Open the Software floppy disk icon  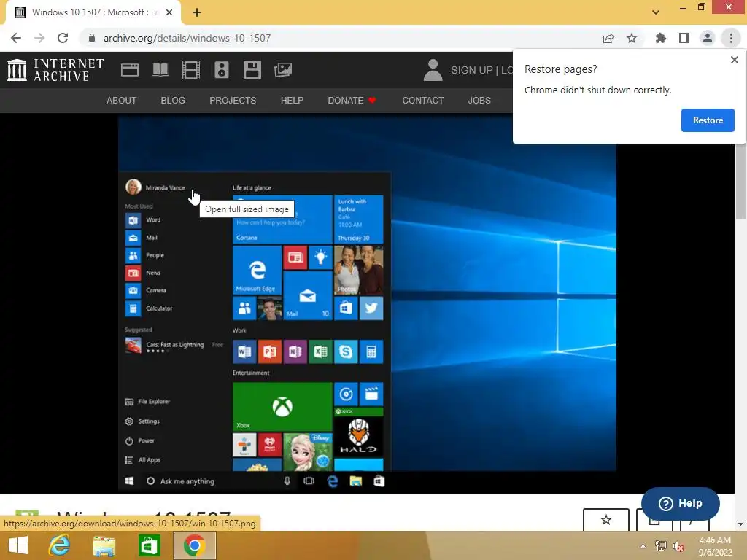(252, 70)
